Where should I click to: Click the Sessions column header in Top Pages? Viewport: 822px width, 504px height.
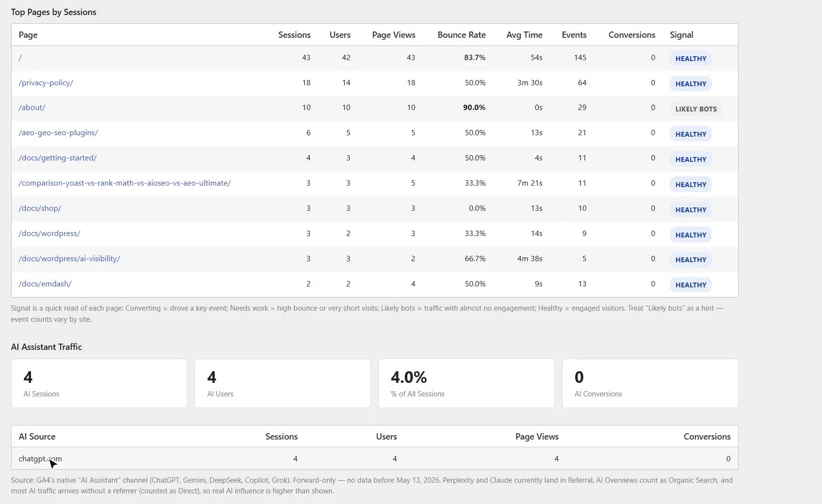click(x=294, y=35)
